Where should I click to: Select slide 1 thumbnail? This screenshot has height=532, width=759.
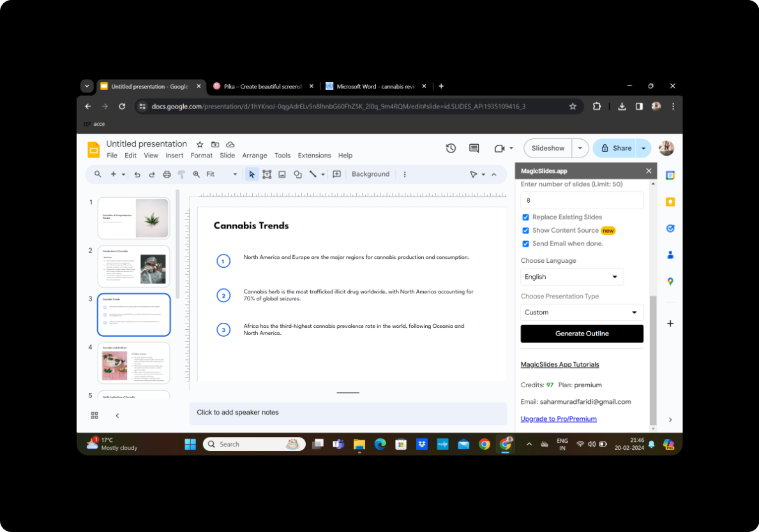(133, 218)
